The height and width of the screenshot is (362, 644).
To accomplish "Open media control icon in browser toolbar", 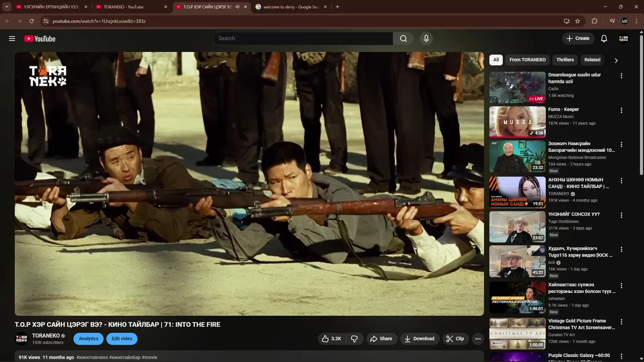I will pos(612,21).
